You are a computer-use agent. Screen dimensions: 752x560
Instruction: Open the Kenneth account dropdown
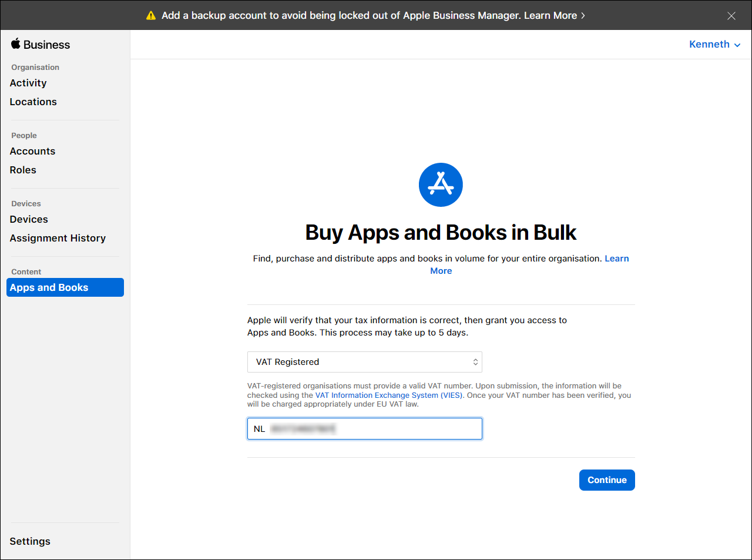pos(714,45)
